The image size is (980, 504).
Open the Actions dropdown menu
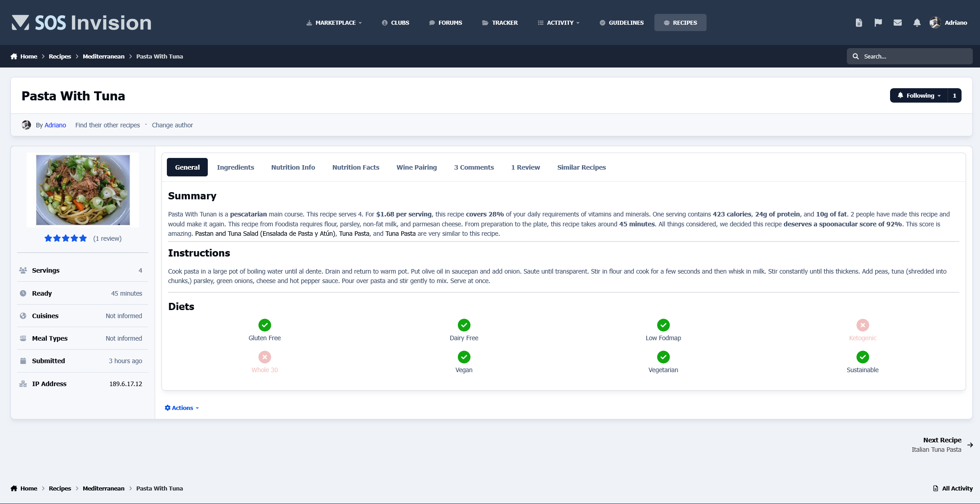(x=182, y=408)
